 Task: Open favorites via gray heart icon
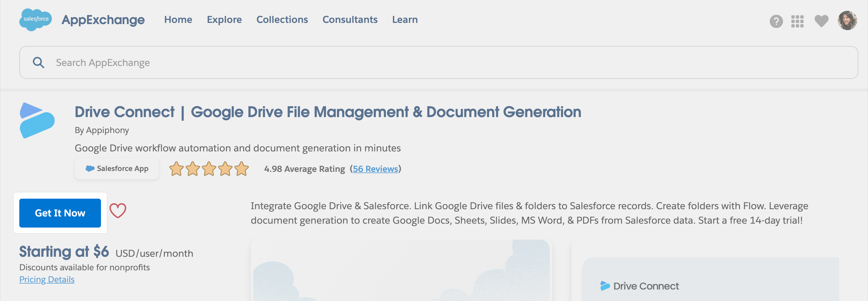click(x=821, y=21)
